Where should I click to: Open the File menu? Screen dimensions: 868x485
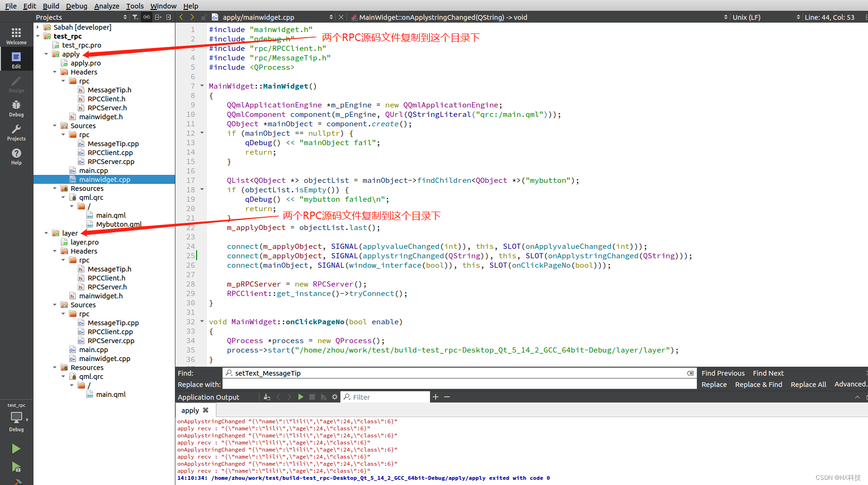10,6
